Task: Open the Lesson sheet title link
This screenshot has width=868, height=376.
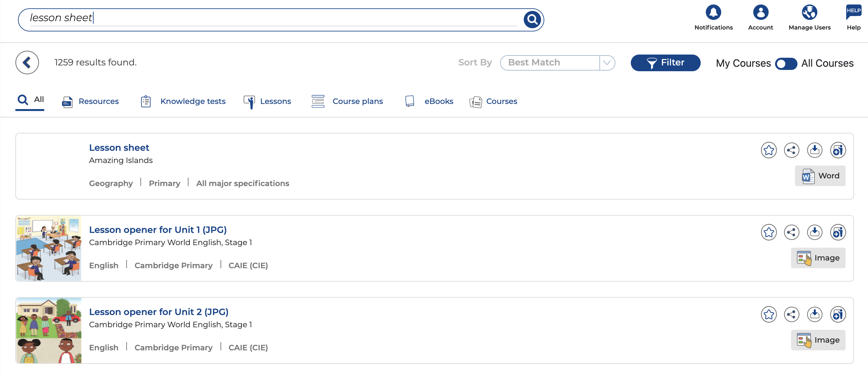Action: 119,147
